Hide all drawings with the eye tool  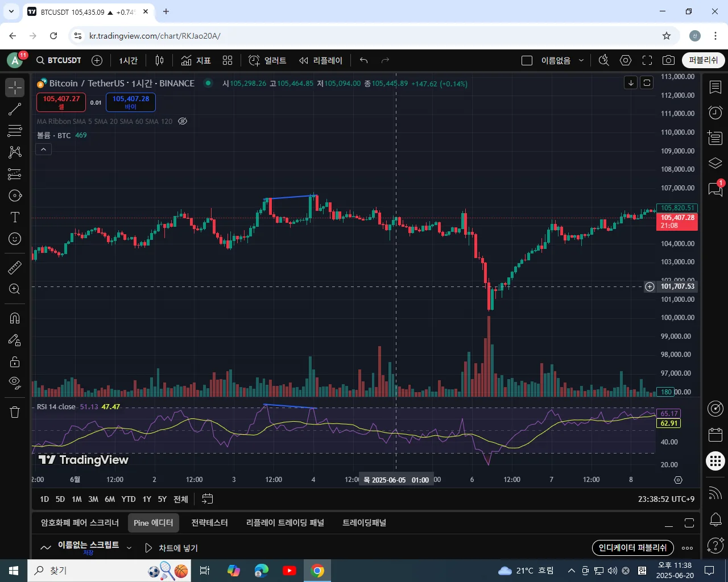pyautogui.click(x=15, y=383)
